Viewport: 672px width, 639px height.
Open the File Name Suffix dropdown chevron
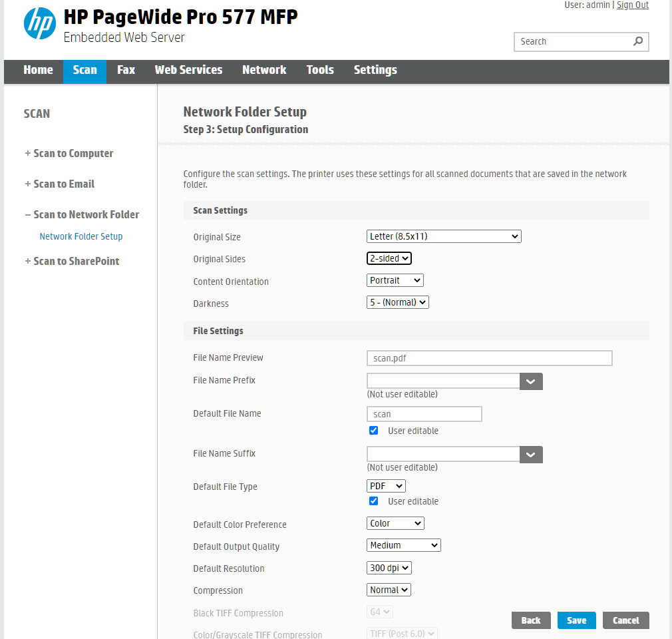click(x=530, y=454)
